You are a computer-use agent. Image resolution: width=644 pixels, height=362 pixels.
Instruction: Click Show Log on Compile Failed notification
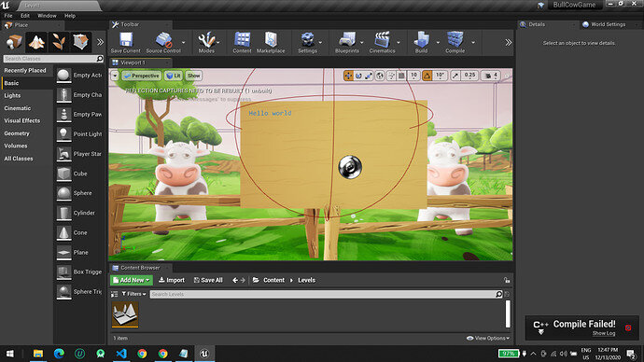(604, 333)
